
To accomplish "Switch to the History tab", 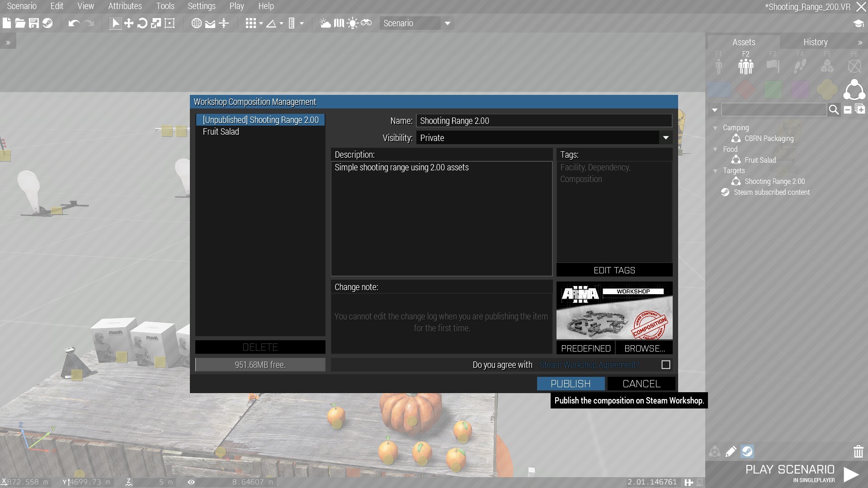I will (x=815, y=42).
